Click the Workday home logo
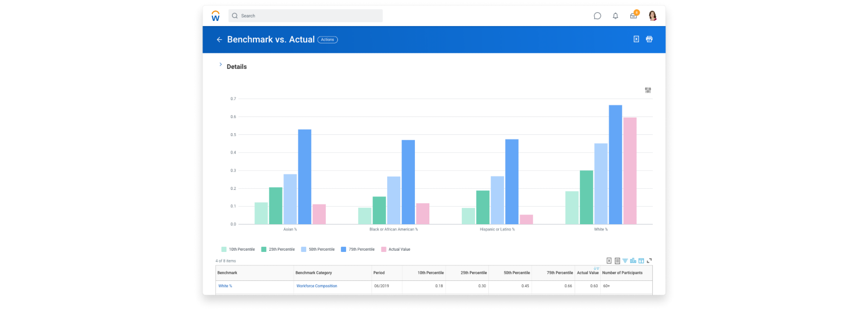 216,16
